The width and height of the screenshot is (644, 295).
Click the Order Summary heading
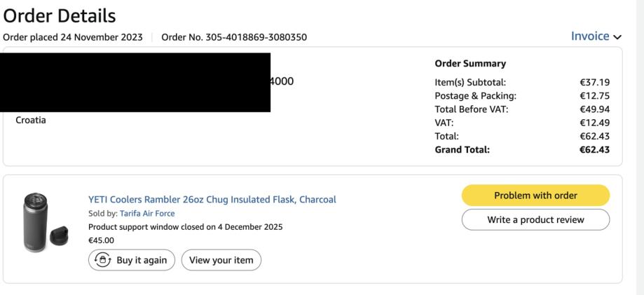point(470,64)
